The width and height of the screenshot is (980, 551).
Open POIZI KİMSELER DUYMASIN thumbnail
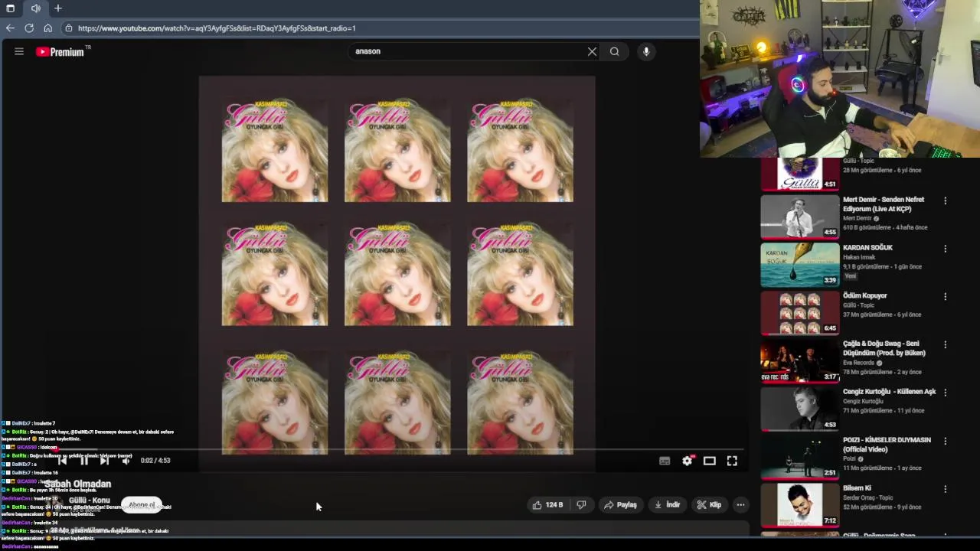pos(799,458)
